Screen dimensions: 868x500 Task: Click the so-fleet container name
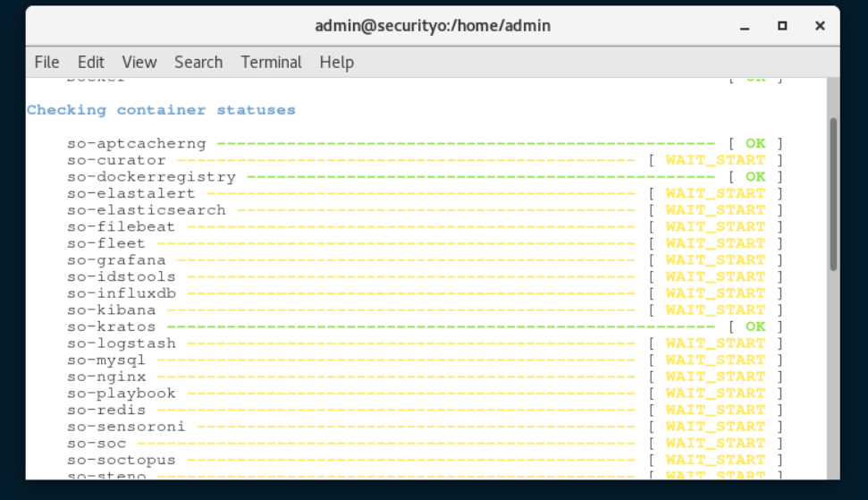click(x=106, y=243)
